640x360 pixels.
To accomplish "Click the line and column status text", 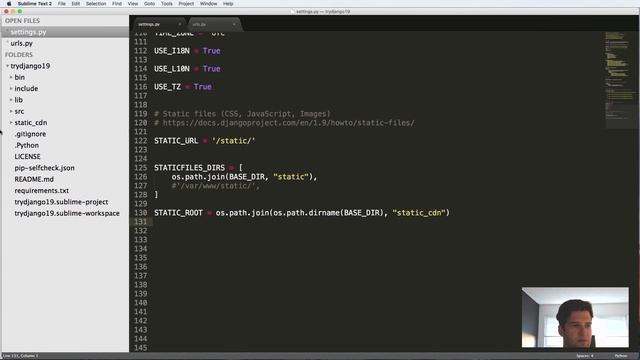I will point(20,356).
